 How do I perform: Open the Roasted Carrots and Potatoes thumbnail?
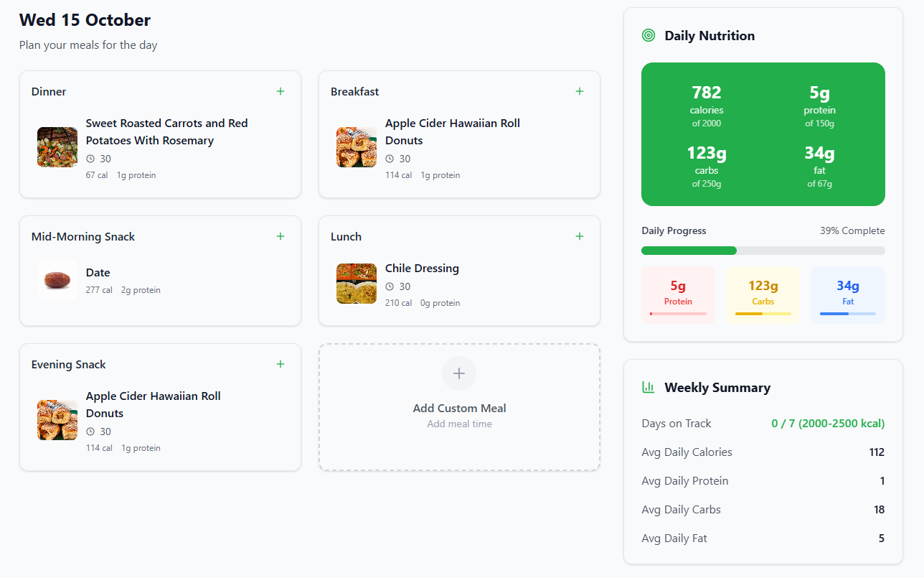coord(57,147)
